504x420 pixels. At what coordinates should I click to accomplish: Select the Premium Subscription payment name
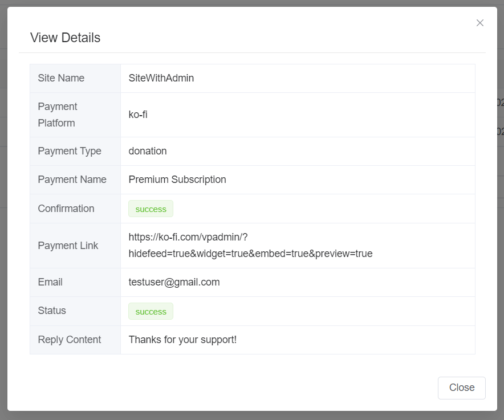coord(177,179)
